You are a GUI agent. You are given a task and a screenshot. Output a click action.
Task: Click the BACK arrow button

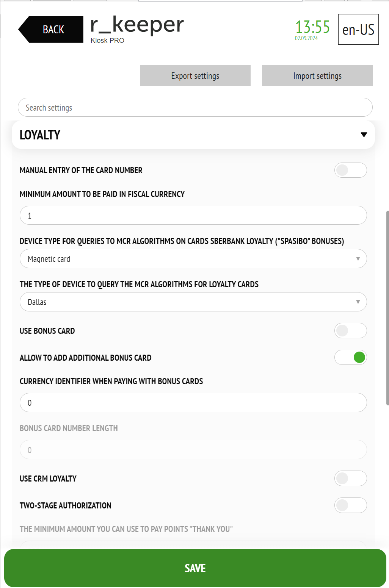(51, 29)
